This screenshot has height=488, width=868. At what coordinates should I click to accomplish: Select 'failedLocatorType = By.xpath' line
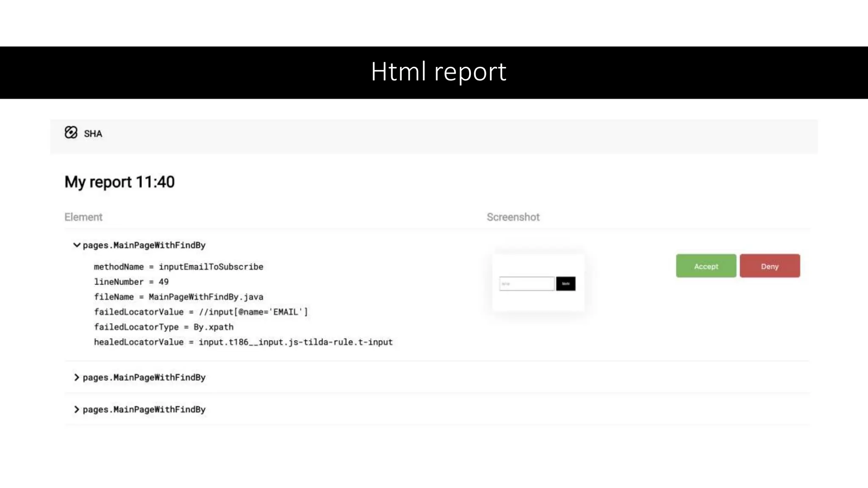[x=164, y=327]
